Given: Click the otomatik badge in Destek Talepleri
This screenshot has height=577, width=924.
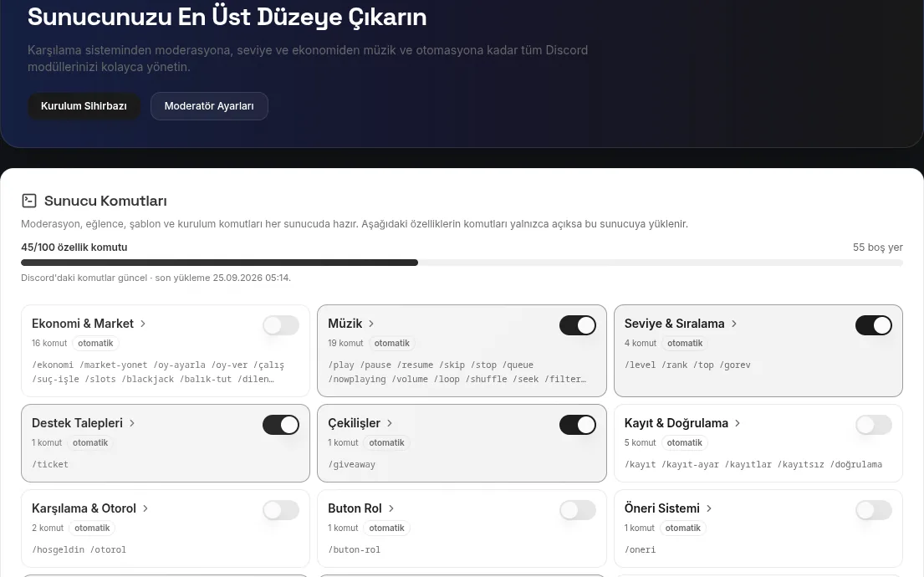Looking at the screenshot, I should point(90,442).
